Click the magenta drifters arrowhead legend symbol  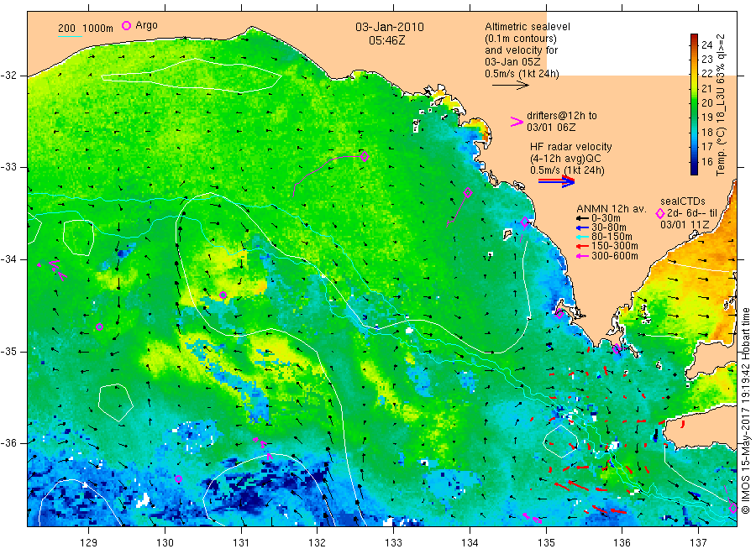(517, 122)
